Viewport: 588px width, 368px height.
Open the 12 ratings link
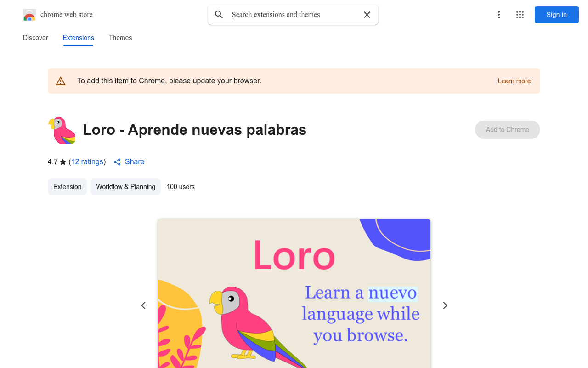tap(87, 162)
